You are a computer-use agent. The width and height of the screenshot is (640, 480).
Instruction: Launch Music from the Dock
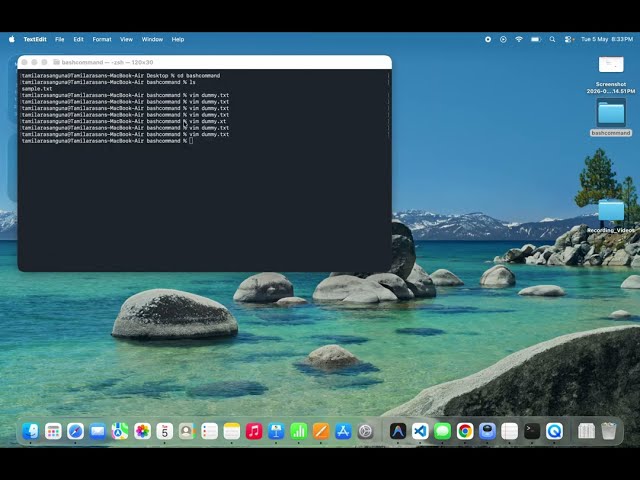254,431
